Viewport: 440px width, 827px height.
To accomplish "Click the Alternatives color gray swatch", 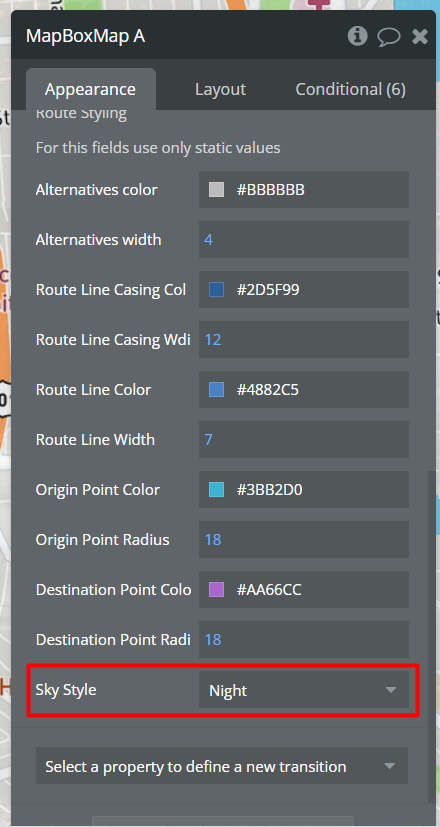I will pyautogui.click(x=216, y=189).
